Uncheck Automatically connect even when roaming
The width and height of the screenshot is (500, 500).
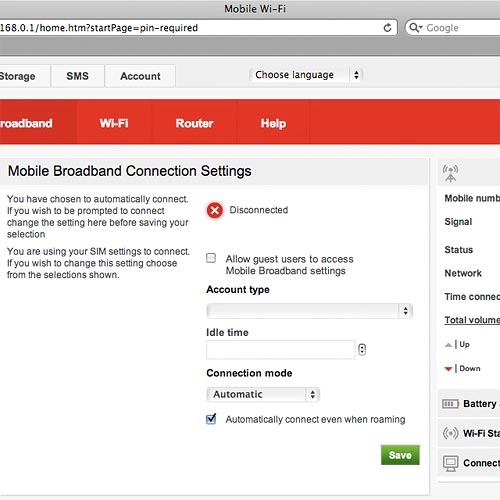click(x=211, y=419)
